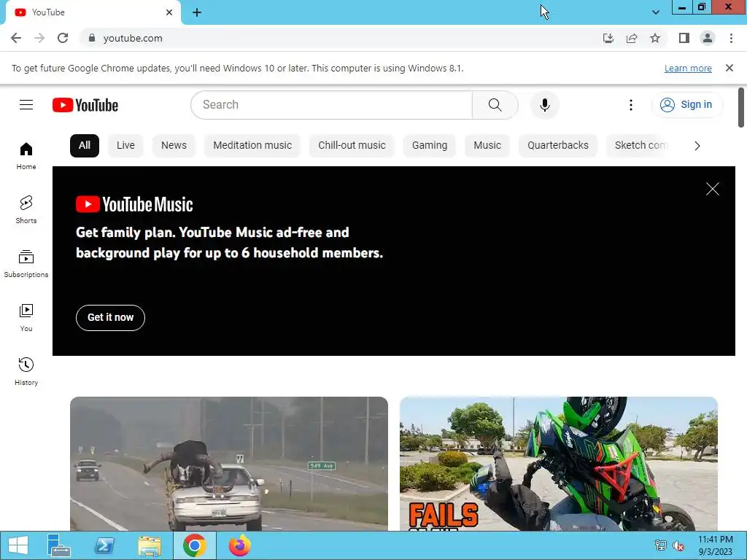Close the Chrome update infobar
Screen dimensions: 747x560
729,68
